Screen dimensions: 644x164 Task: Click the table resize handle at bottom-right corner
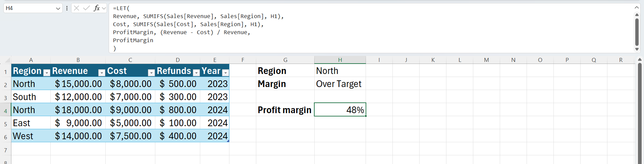pyautogui.click(x=228, y=141)
